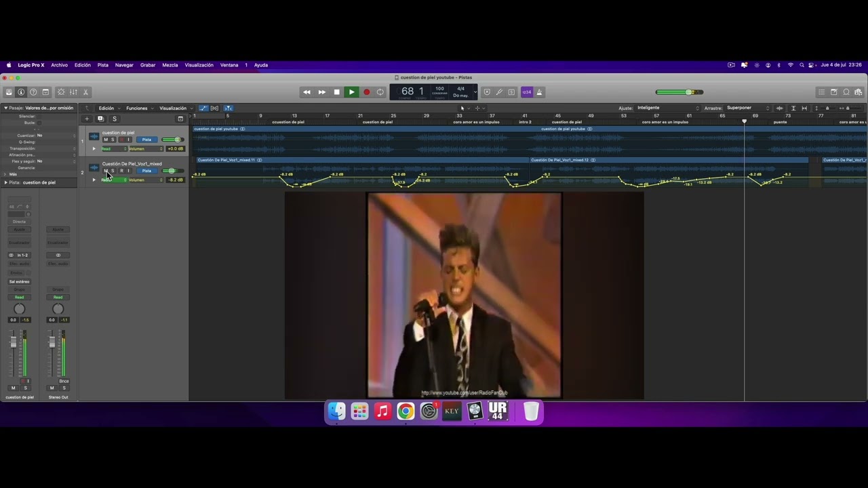Open the Edición menu in menu bar

coord(83,65)
